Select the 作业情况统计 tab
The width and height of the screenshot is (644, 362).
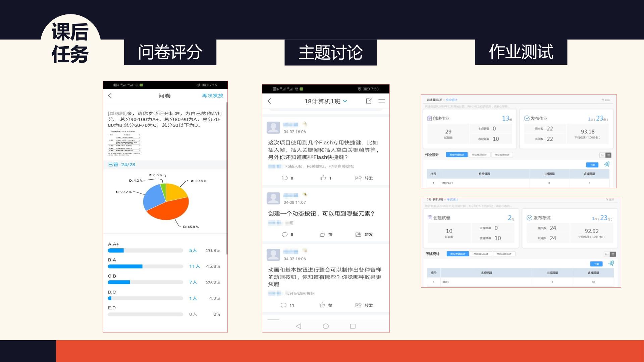tap(479, 155)
